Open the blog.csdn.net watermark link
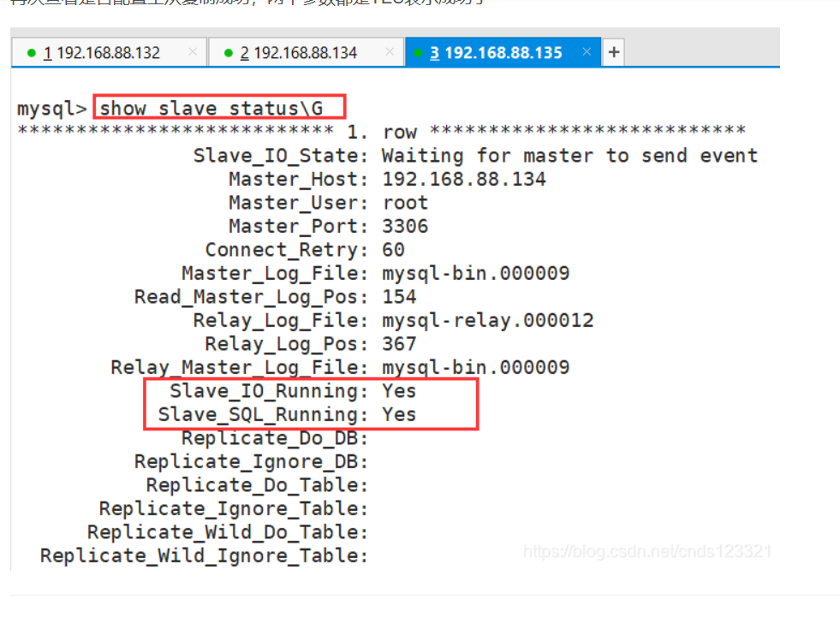840x617 pixels. [x=647, y=552]
